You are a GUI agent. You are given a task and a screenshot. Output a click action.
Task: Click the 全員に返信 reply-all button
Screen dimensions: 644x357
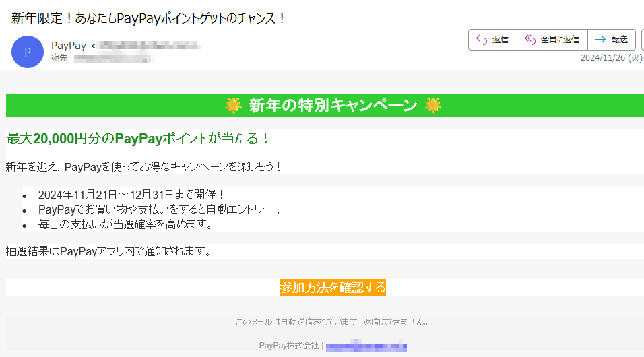(x=552, y=40)
